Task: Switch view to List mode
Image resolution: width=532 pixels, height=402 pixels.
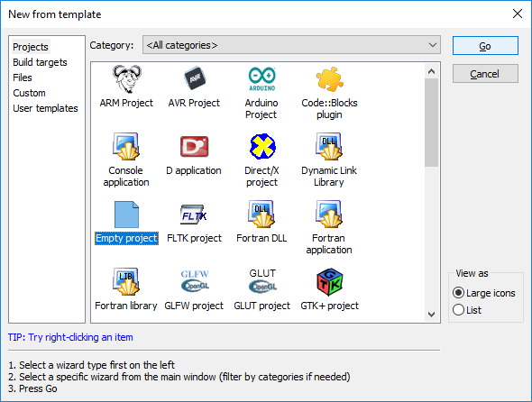Action: (x=458, y=310)
